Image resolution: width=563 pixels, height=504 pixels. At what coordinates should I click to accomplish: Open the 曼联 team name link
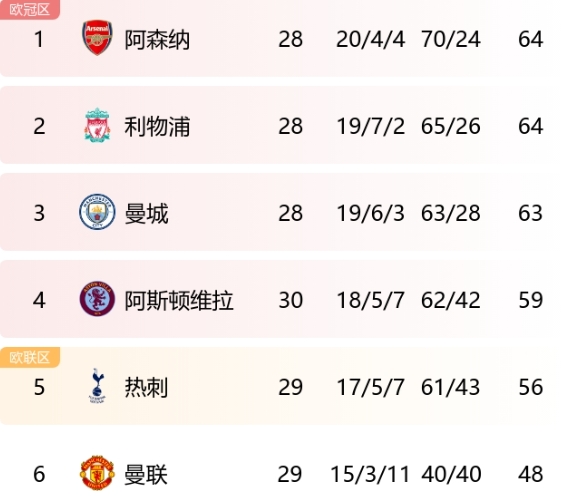tap(146, 475)
